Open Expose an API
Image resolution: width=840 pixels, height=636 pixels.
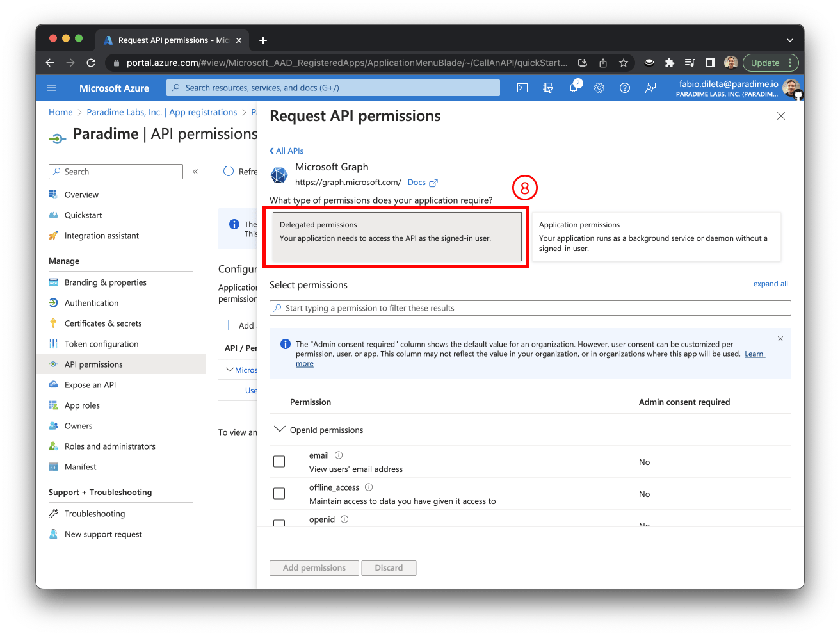pos(90,385)
